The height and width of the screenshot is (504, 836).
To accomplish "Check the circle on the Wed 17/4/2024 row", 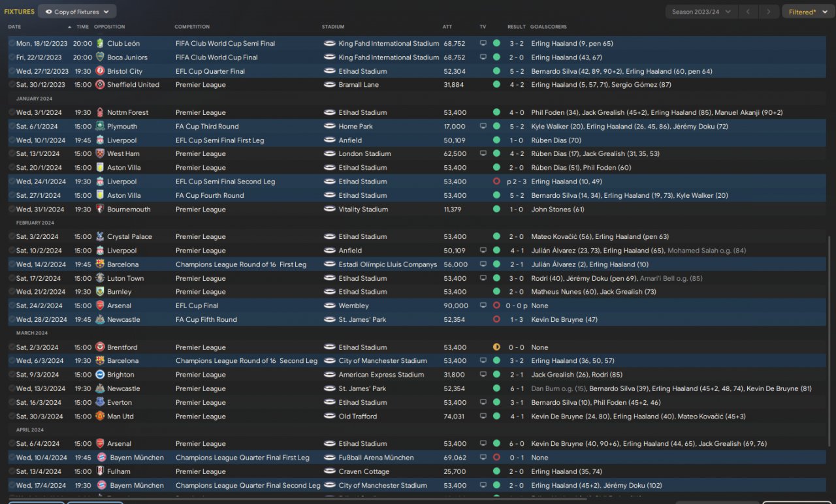I will pos(12,486).
